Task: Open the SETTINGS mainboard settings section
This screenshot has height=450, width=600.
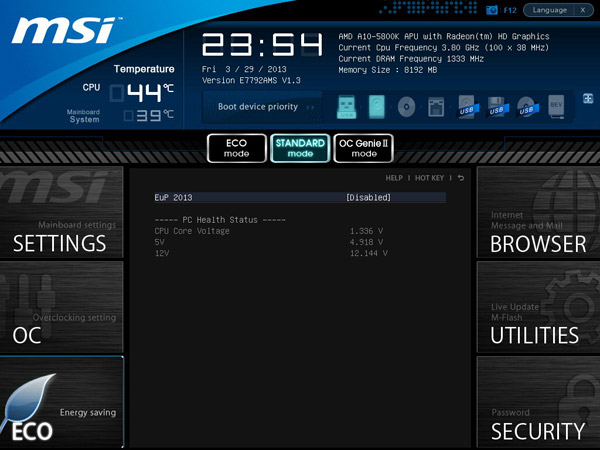Action: (x=61, y=212)
